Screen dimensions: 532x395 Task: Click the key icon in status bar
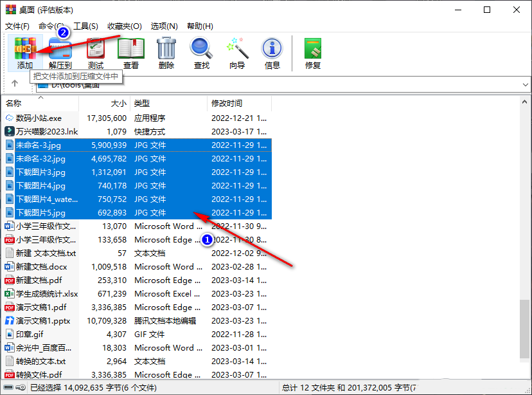coord(21,387)
